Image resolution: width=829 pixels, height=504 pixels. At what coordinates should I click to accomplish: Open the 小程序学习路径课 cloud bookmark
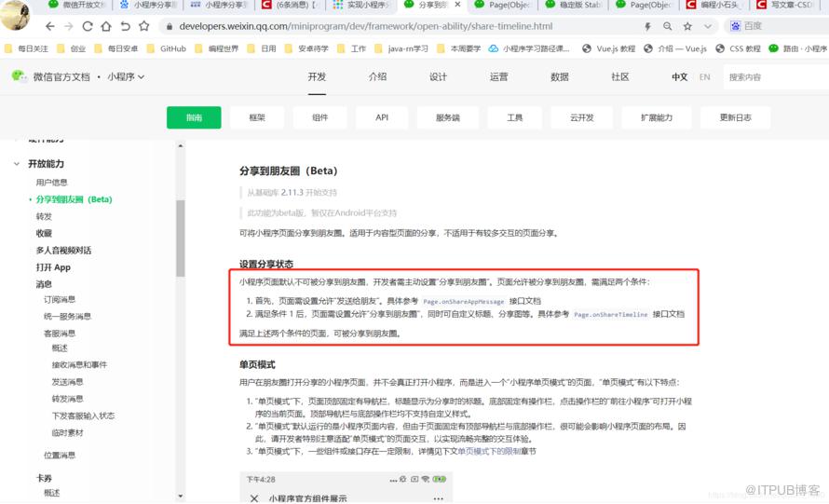pyautogui.click(x=529, y=48)
